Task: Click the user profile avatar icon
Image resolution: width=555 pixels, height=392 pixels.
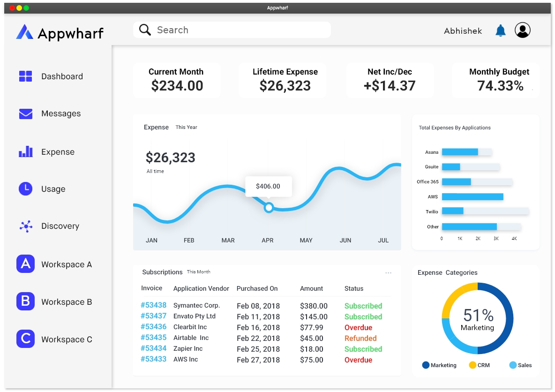Action: tap(523, 30)
